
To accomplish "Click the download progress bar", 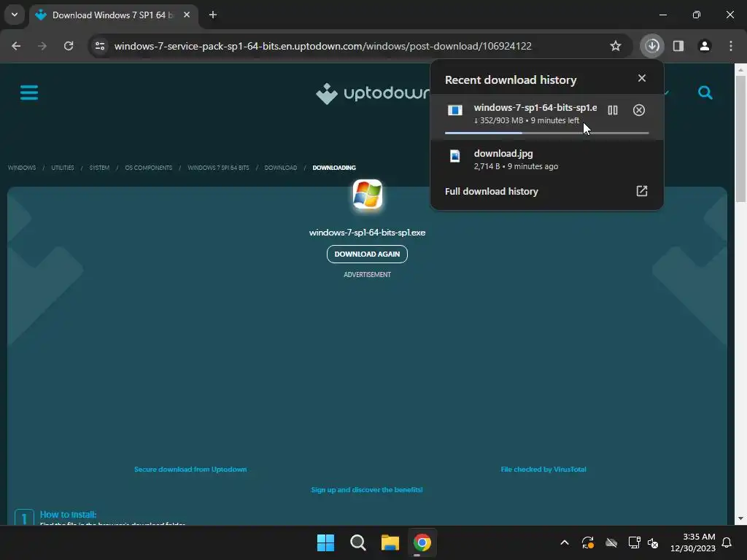I will (x=547, y=133).
